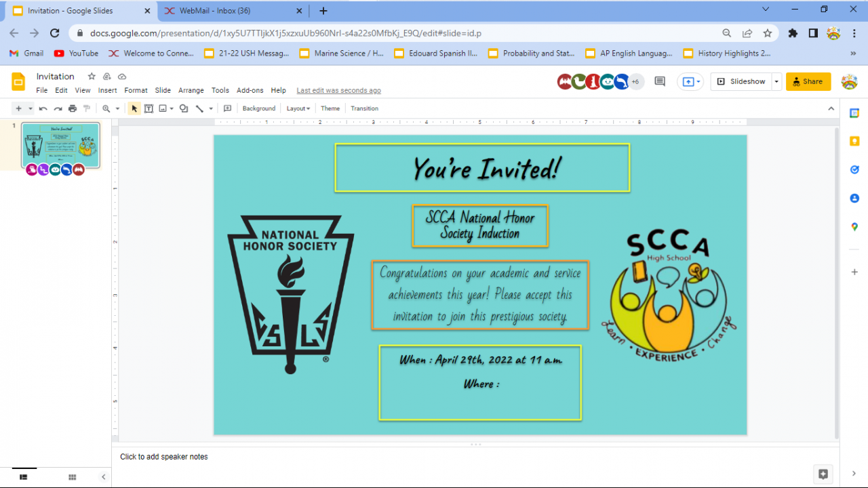This screenshot has height=488, width=868.
Task: Click the Paint format roller
Action: pyautogui.click(x=87, y=108)
